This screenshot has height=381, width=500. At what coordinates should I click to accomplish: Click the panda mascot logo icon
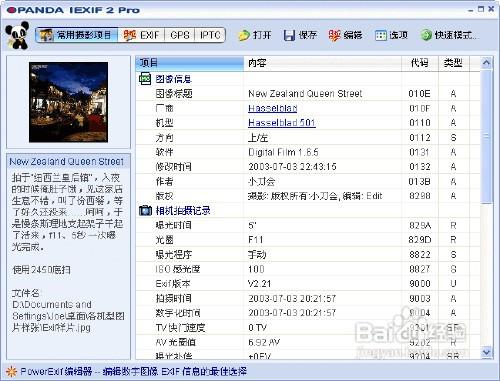17,35
